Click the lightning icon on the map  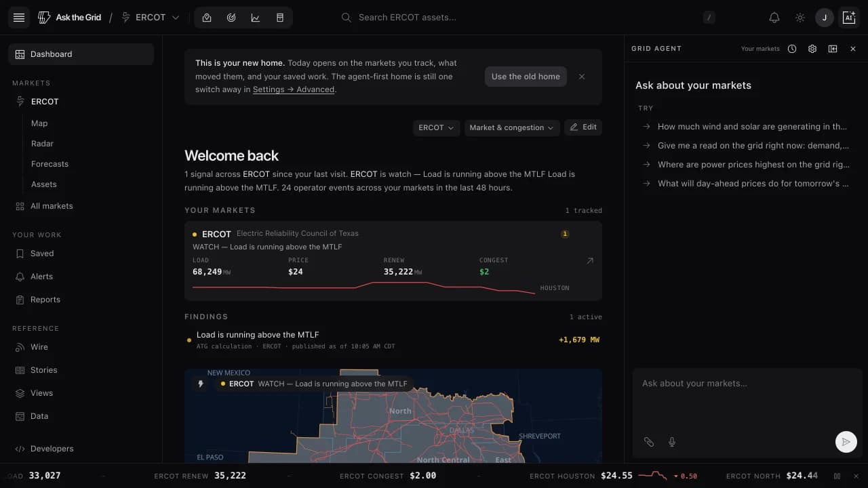point(201,384)
